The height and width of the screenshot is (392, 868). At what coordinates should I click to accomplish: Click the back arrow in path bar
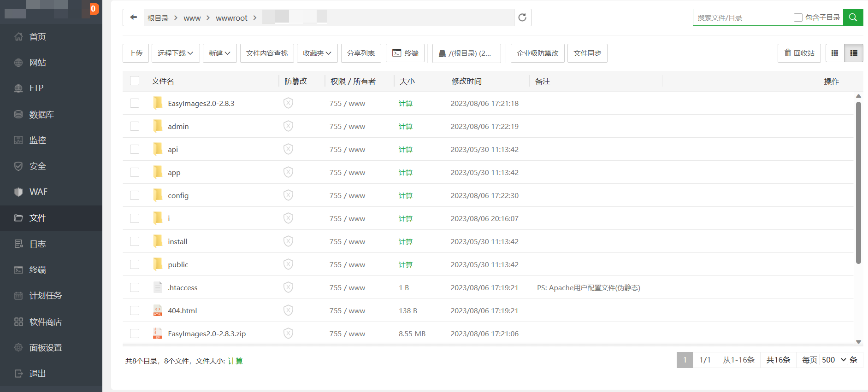(133, 18)
